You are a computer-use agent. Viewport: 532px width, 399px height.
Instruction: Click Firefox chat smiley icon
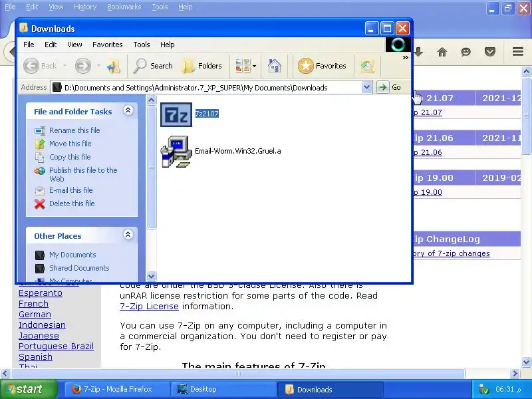pyautogui.click(x=466, y=52)
